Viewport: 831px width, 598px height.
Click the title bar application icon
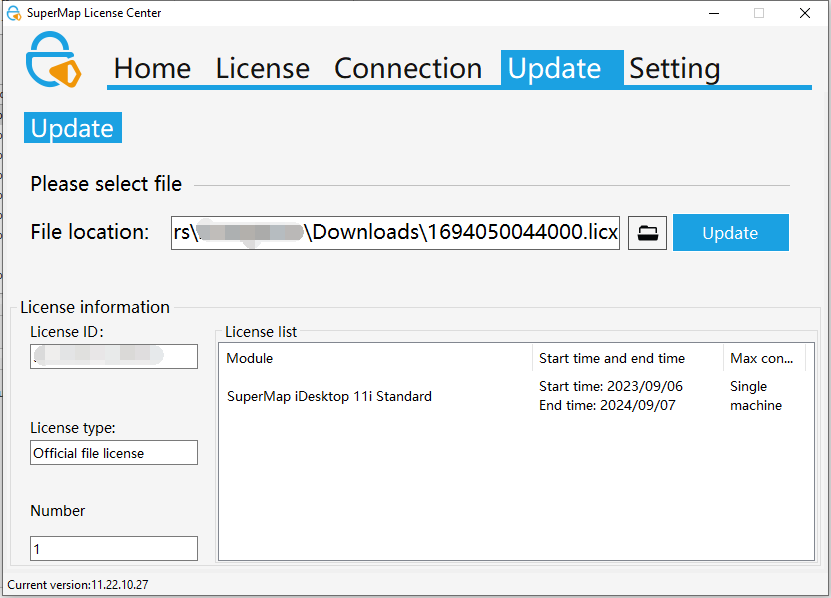pyautogui.click(x=14, y=13)
